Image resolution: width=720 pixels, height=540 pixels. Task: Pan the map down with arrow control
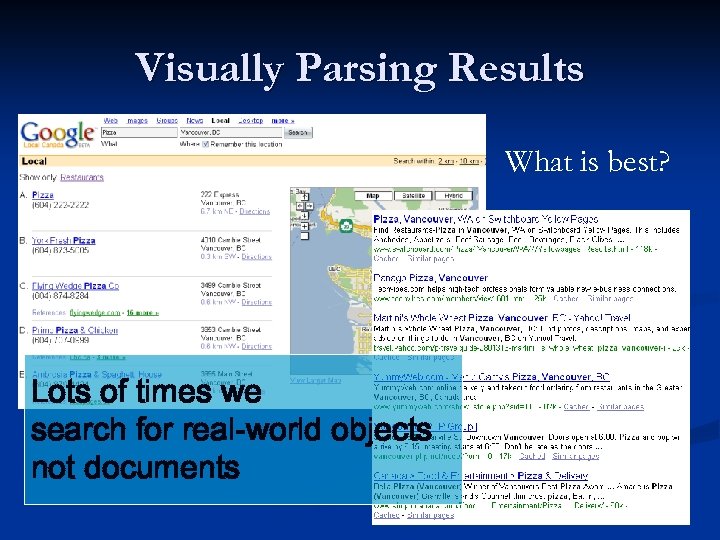pyautogui.click(x=304, y=215)
